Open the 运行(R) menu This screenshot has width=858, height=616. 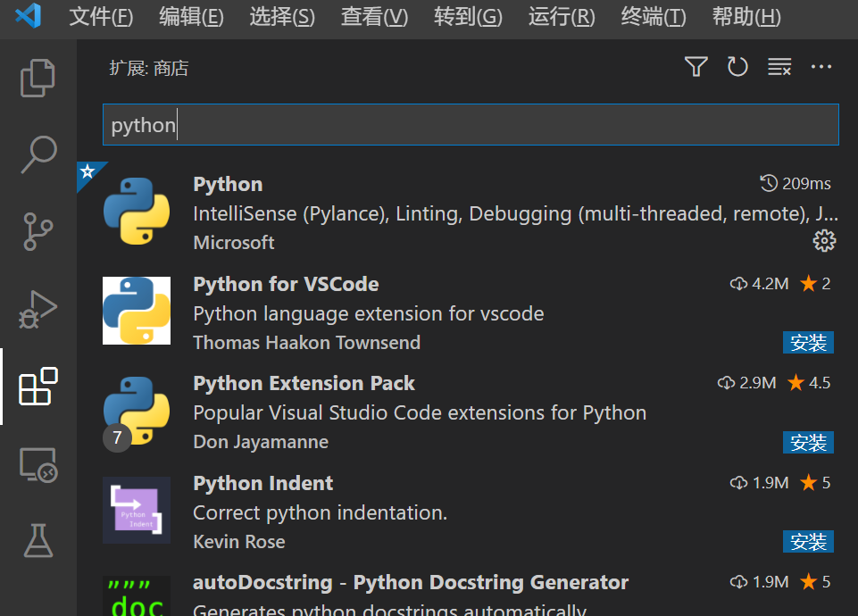click(562, 17)
